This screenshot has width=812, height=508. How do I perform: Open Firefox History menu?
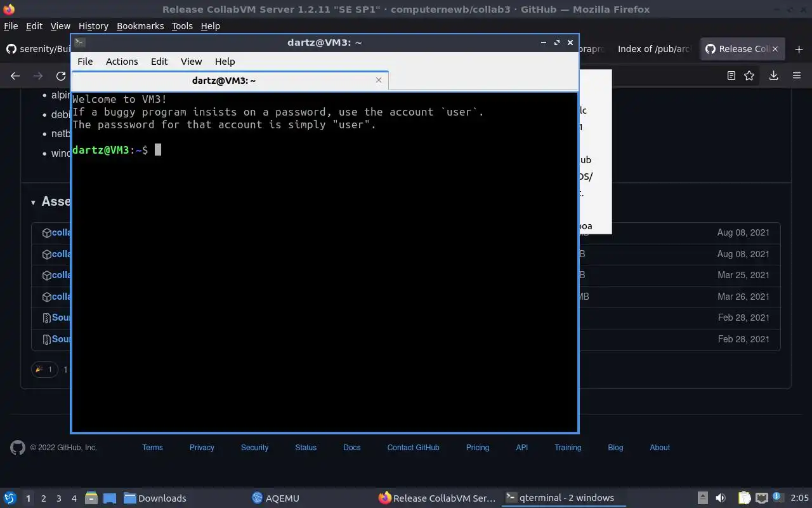coord(93,26)
